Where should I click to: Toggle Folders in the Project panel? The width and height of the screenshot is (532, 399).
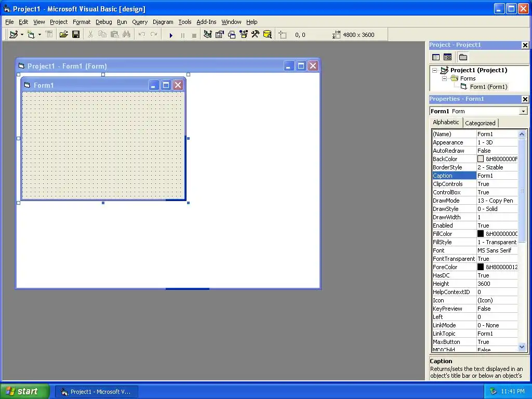coord(463,57)
